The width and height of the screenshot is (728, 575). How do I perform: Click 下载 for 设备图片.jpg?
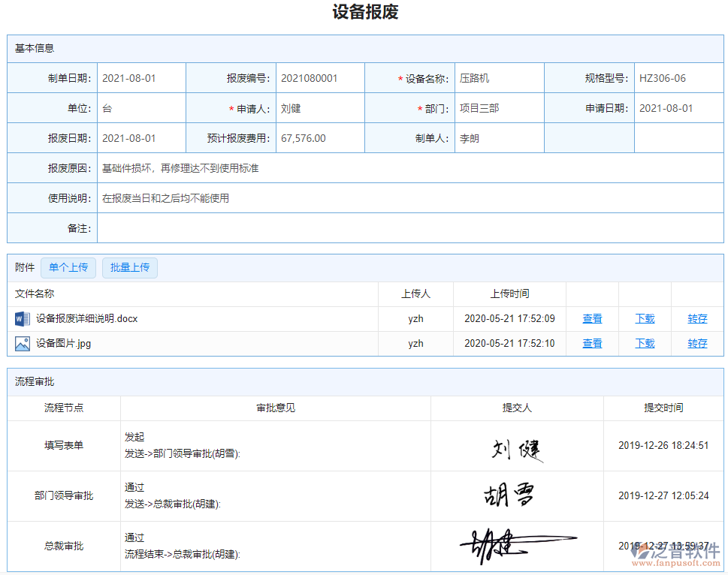click(644, 343)
